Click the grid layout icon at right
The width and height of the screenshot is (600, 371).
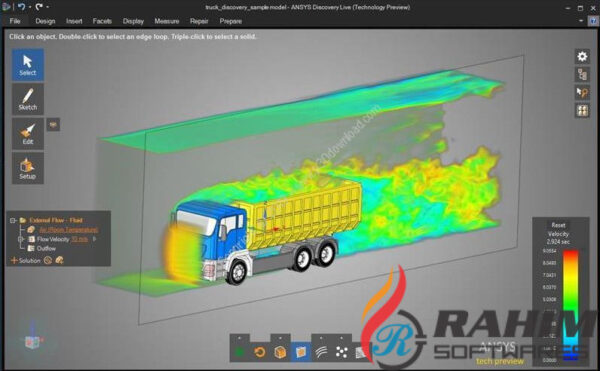[x=582, y=111]
